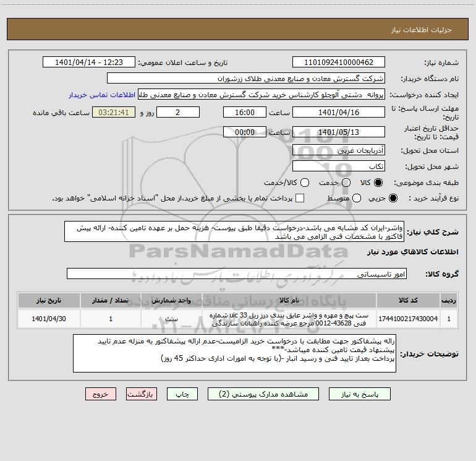Open اطلاعات تماس خریدار link

click(x=102, y=95)
